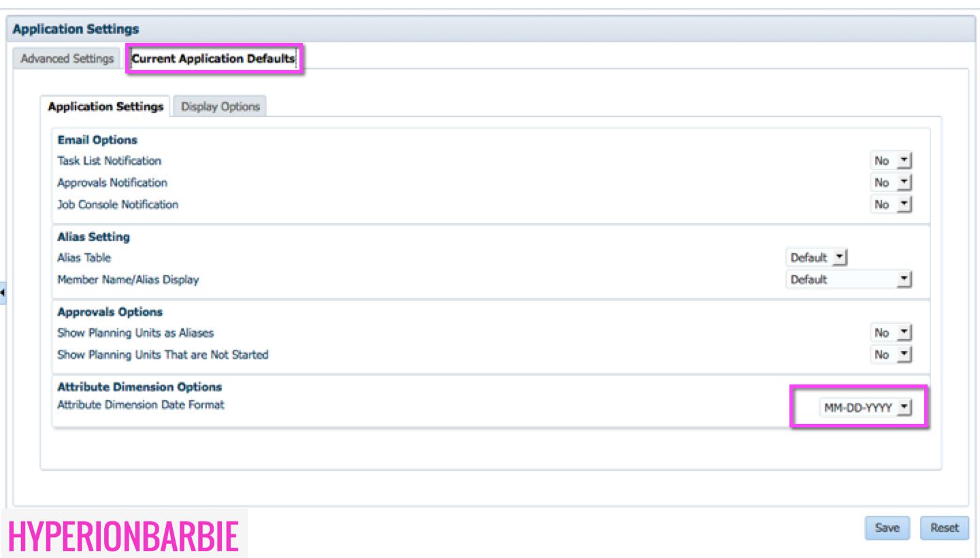
Task: Open the Task List Notification dropdown
Action: click(x=891, y=161)
